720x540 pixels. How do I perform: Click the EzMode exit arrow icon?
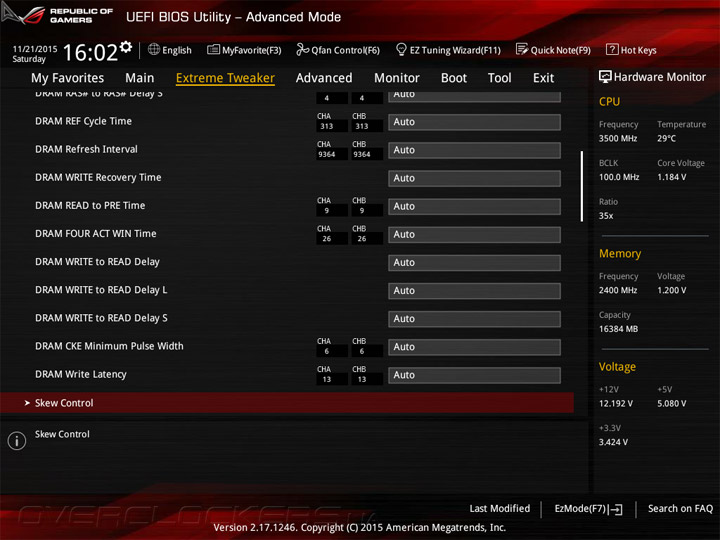click(x=616, y=509)
